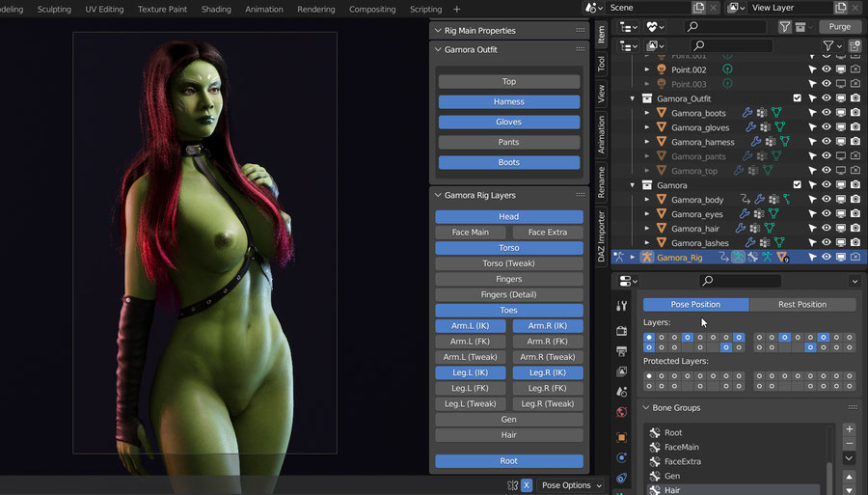Enable the Face Main rig layer
The image size is (868, 495).
point(470,233)
